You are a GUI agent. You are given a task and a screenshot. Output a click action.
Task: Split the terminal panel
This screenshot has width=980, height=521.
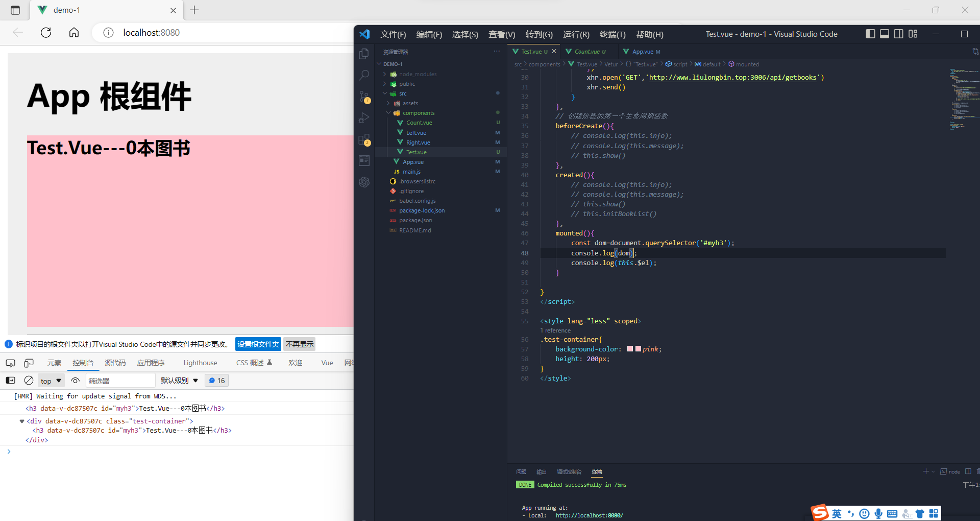point(968,471)
